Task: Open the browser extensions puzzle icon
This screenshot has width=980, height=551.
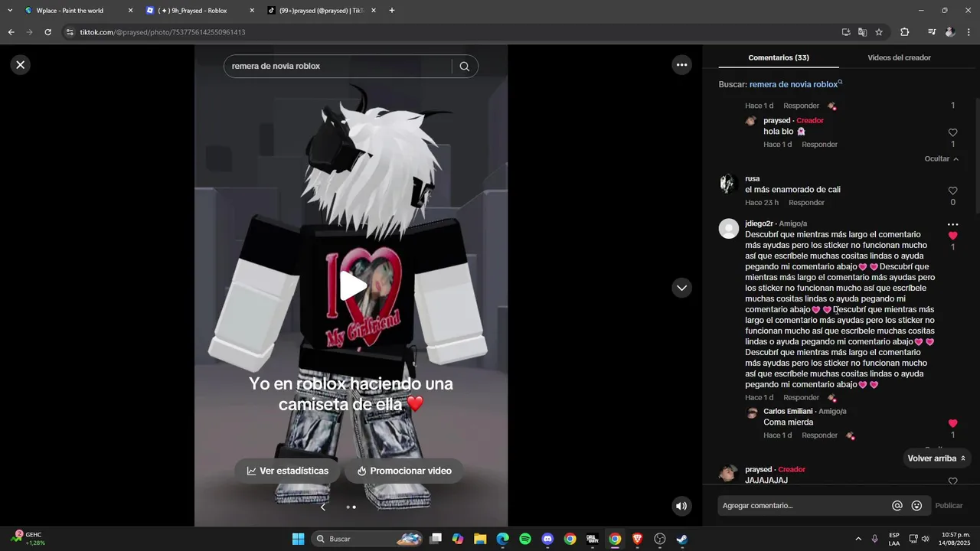Action: click(904, 32)
